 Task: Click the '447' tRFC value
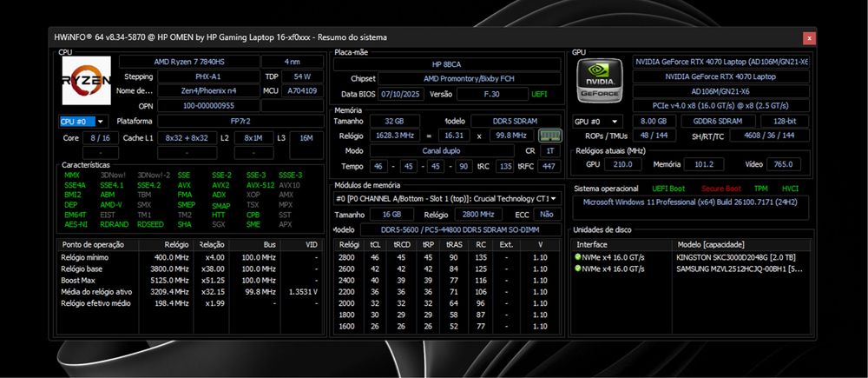[549, 166]
